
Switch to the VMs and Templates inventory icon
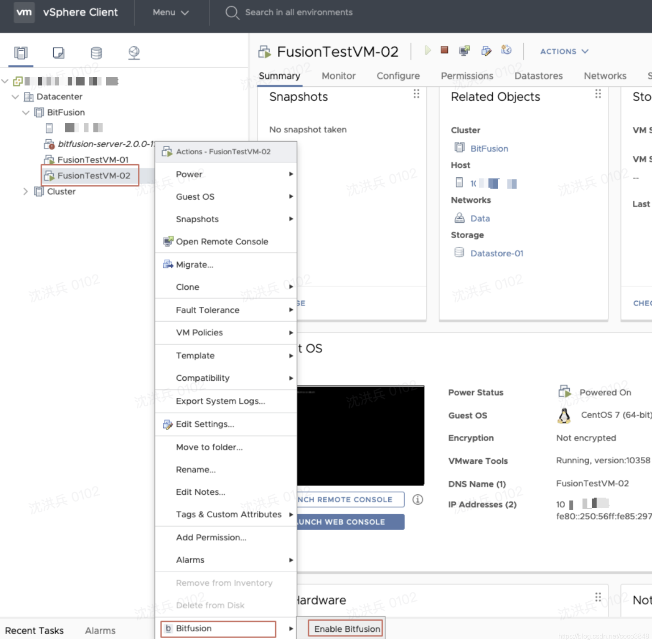(58, 52)
